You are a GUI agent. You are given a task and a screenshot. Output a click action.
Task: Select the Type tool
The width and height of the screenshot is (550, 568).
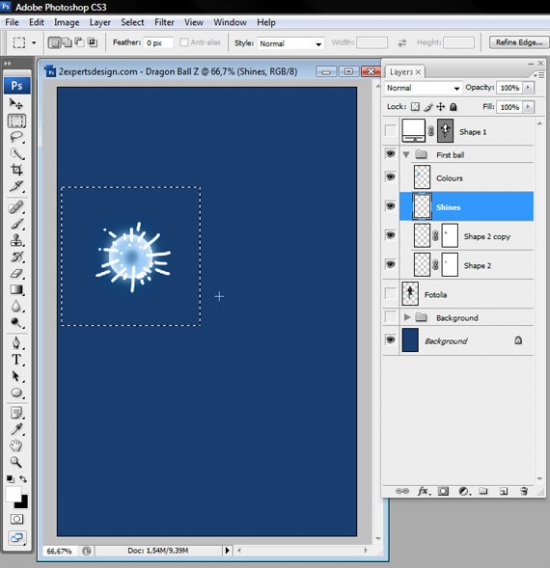16,360
